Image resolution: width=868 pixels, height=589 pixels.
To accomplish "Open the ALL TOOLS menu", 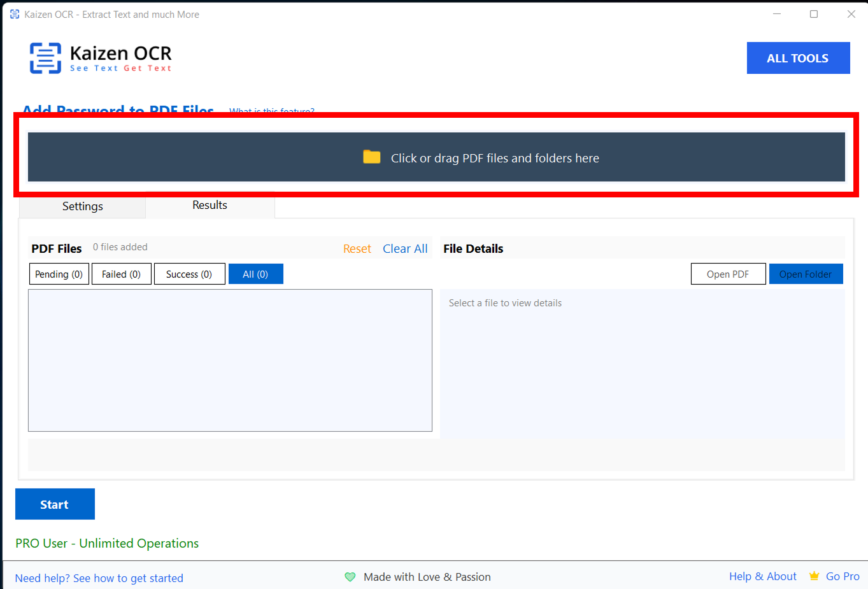I will point(797,58).
